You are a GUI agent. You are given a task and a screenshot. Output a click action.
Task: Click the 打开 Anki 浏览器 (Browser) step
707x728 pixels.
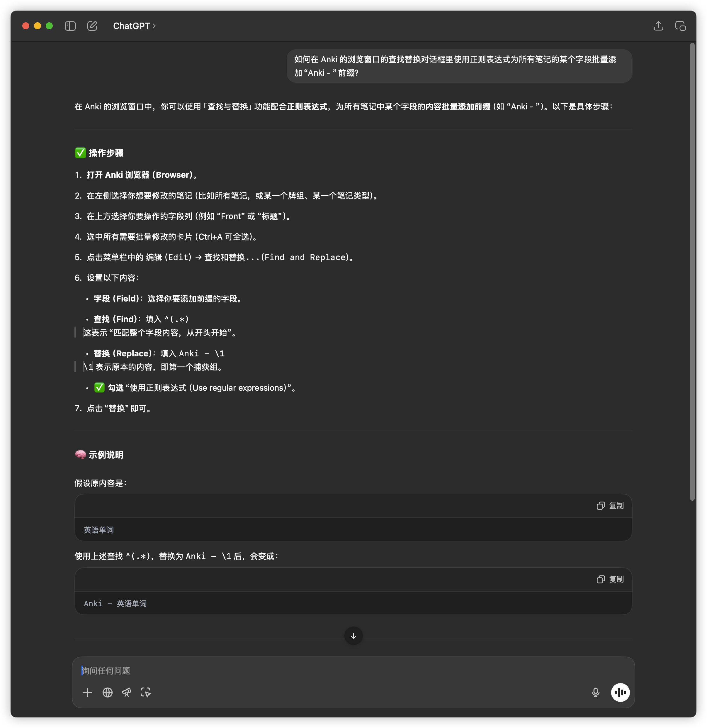point(142,175)
